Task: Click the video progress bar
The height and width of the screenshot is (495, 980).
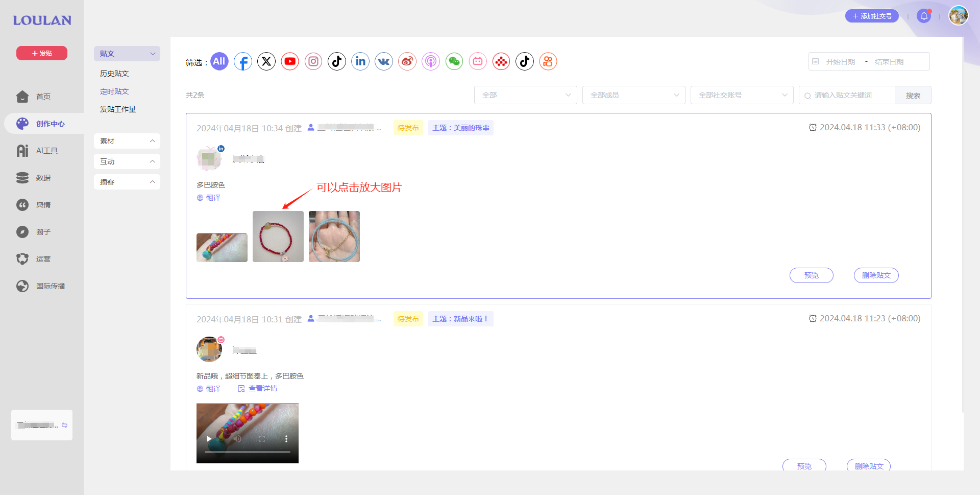Action: point(248,452)
